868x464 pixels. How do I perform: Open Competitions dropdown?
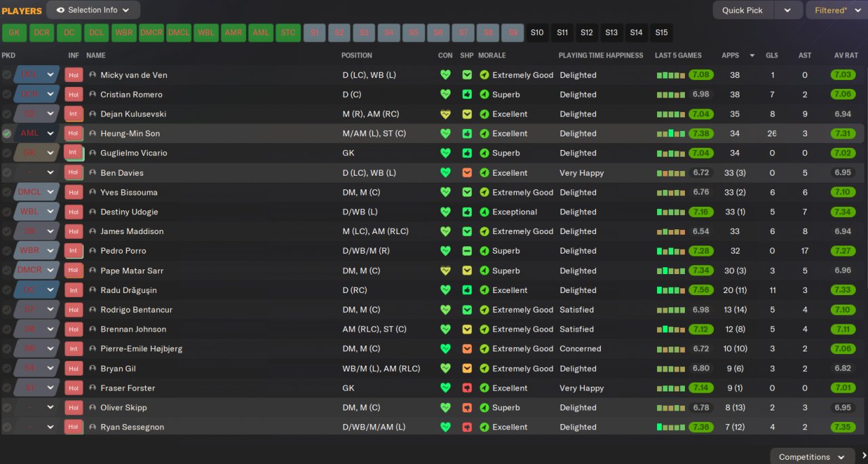tap(812, 457)
